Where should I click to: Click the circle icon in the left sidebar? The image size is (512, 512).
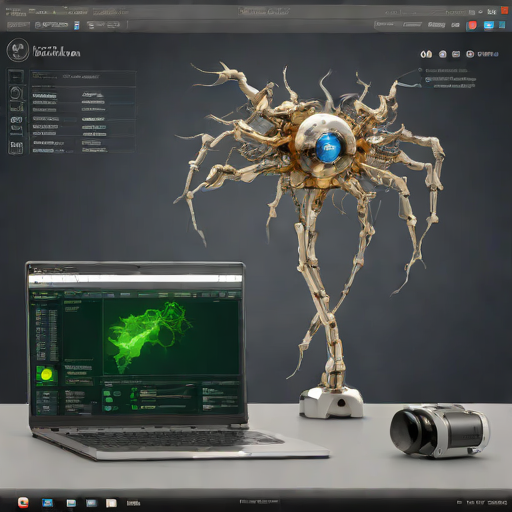click(16, 93)
